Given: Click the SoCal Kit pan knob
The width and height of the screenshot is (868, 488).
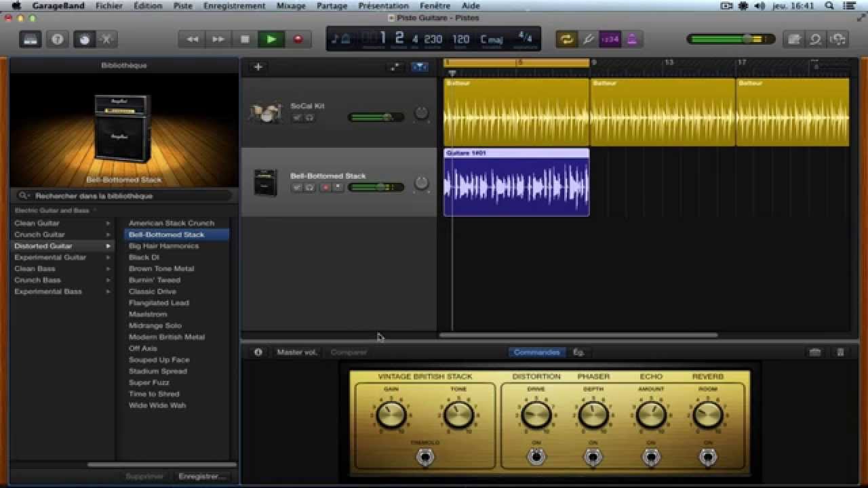Looking at the screenshot, I should click(422, 113).
